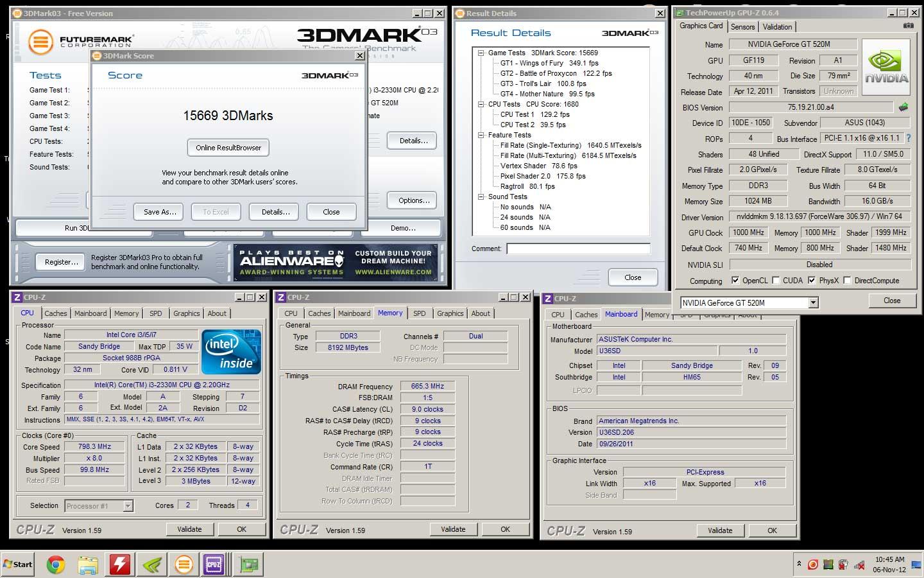Click the GPU-Z screenshot camera icon

(908, 26)
